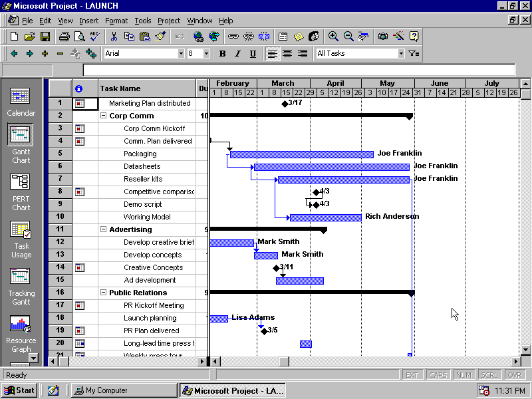Click the Task Name column header
Viewport: 532px width, 399px height.
(147, 88)
